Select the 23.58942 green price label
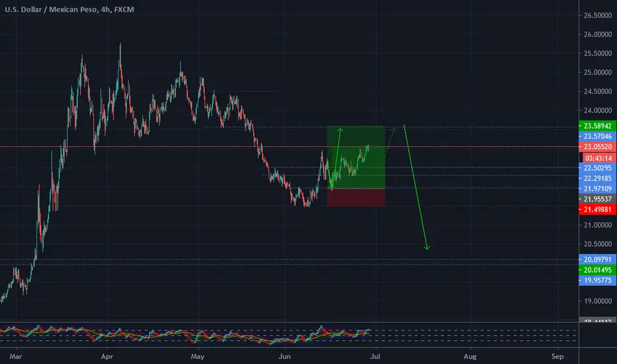Image resolution: width=617 pixels, height=364 pixels. 597,126
